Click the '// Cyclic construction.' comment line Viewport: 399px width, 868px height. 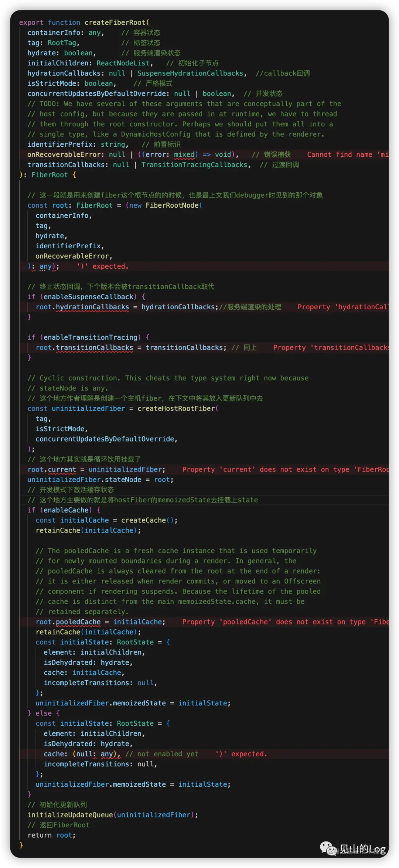(x=168, y=378)
